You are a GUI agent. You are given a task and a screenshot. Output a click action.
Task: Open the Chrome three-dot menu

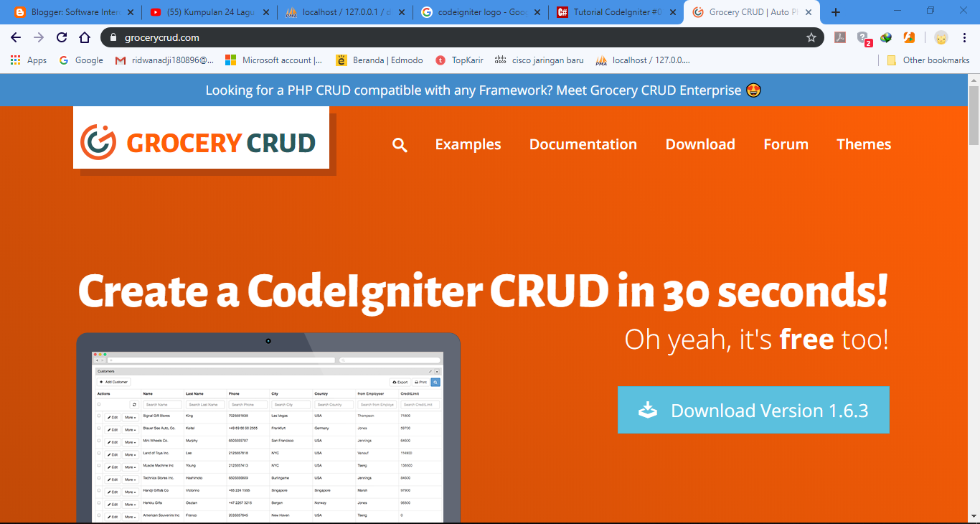point(965,37)
